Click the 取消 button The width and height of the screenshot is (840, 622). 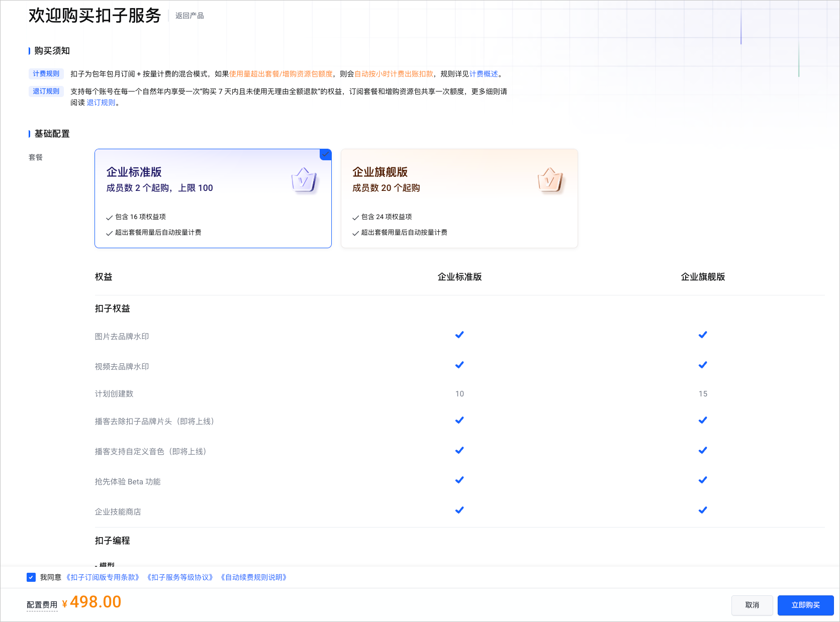(x=752, y=605)
